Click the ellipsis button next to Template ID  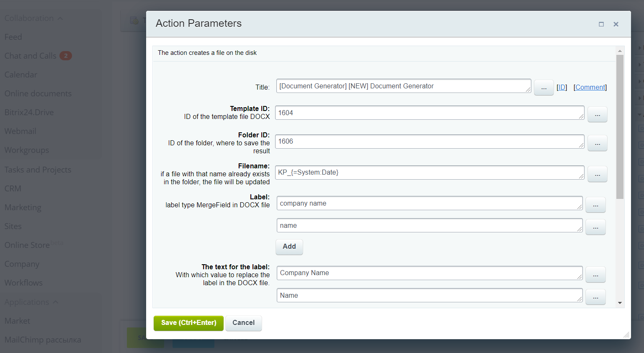tap(597, 114)
